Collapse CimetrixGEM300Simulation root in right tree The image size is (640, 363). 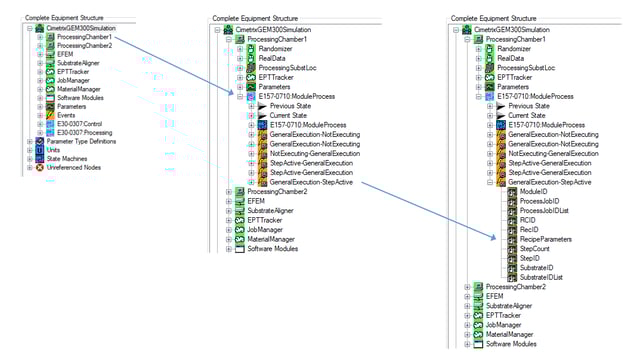click(456, 30)
